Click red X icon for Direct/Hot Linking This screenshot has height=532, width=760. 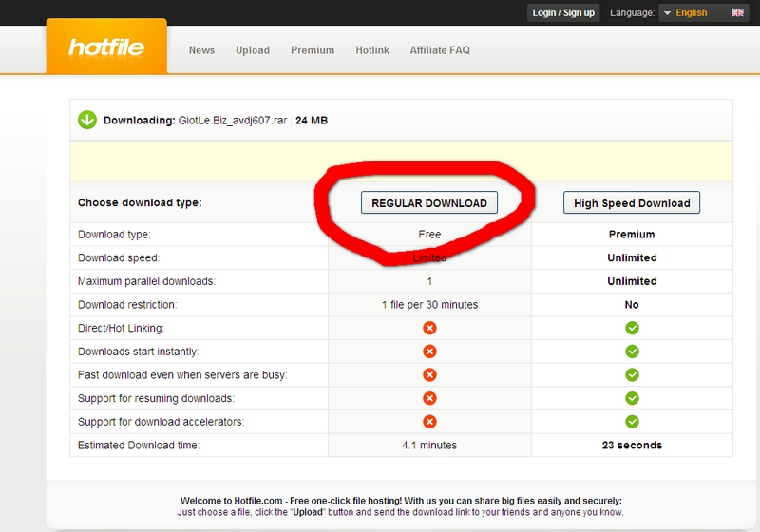click(x=429, y=328)
